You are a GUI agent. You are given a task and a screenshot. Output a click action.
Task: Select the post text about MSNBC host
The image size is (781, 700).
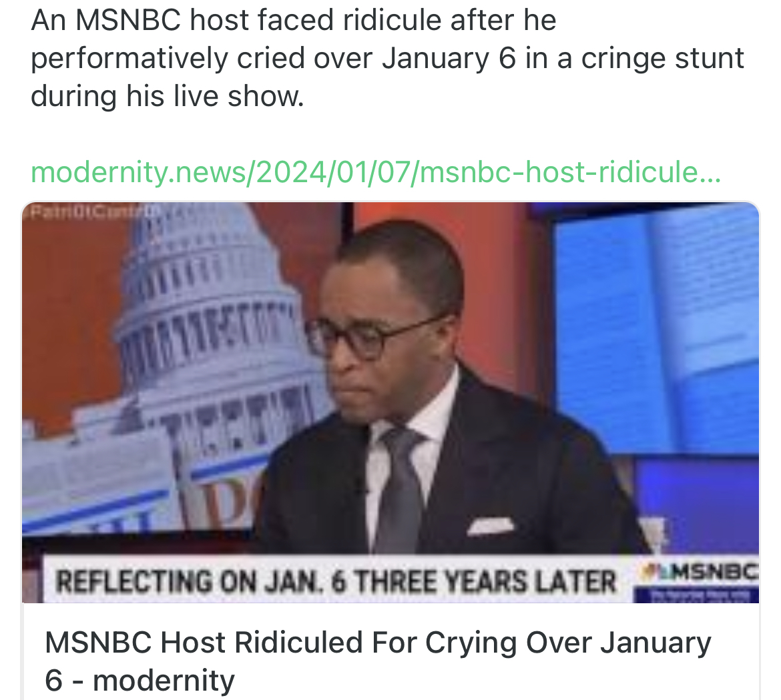point(388,58)
